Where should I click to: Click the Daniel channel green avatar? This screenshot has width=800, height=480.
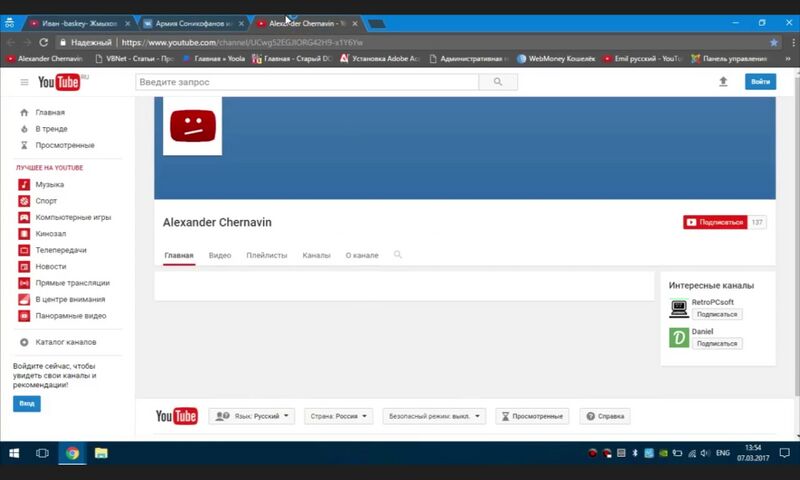[679, 338]
